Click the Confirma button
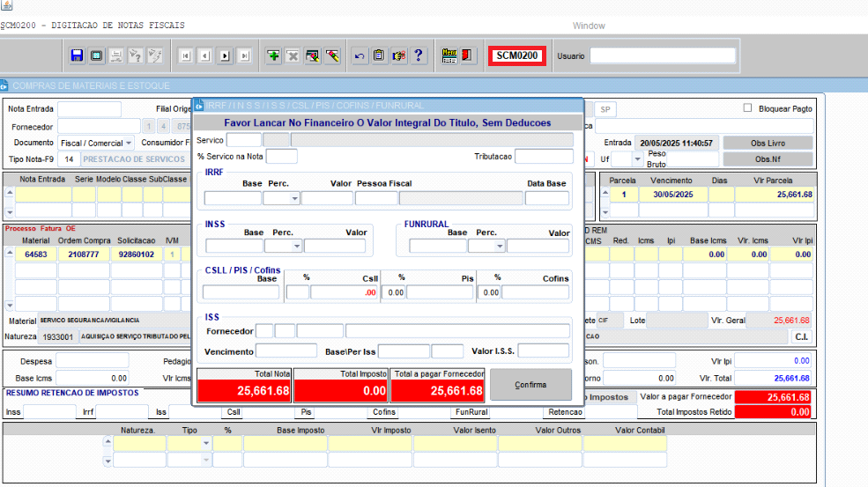This screenshot has height=487, width=868. [x=530, y=385]
